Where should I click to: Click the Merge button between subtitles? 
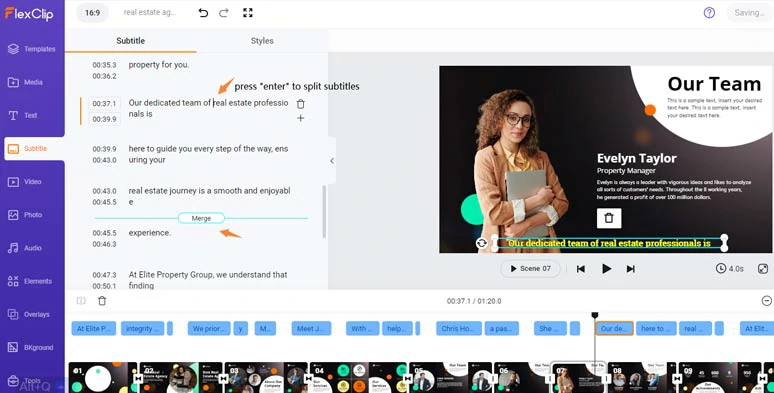[x=201, y=218]
